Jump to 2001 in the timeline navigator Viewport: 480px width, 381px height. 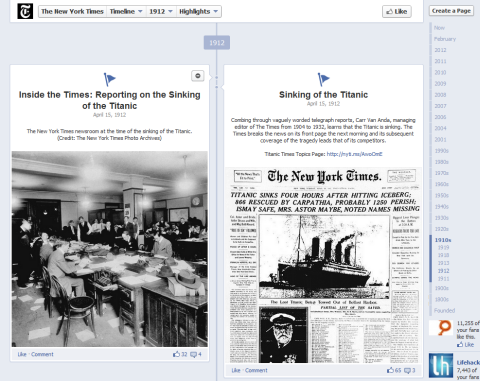click(440, 140)
